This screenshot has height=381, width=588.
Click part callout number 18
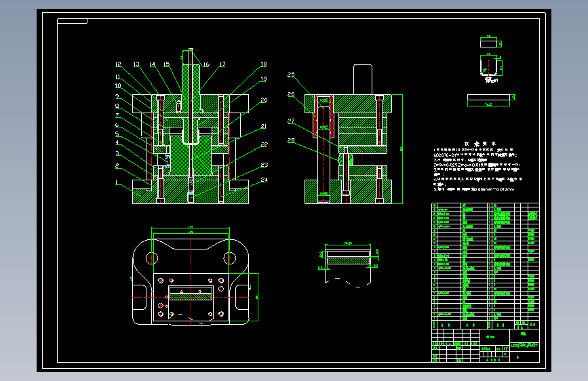pyautogui.click(x=264, y=64)
